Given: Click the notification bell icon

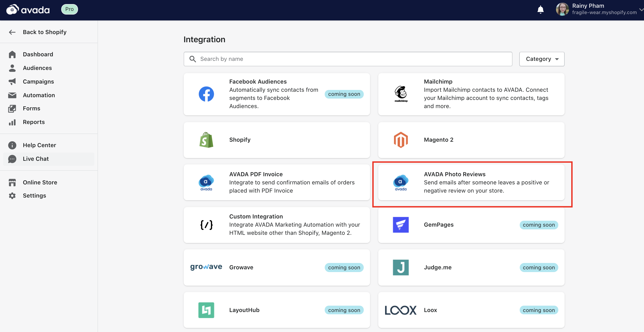Looking at the screenshot, I should pyautogui.click(x=540, y=10).
